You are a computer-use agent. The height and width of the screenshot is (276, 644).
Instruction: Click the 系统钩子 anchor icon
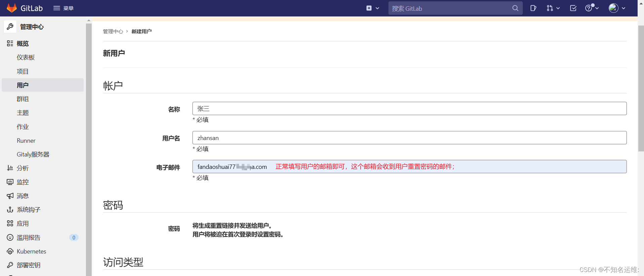(10, 210)
